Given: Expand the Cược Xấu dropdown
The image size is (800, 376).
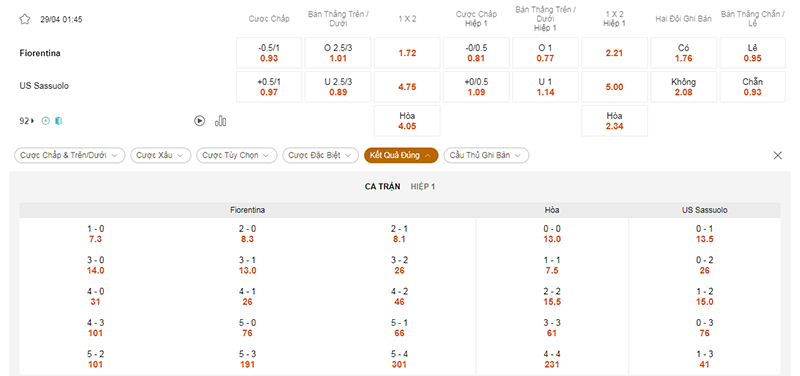Looking at the screenshot, I should [x=161, y=156].
